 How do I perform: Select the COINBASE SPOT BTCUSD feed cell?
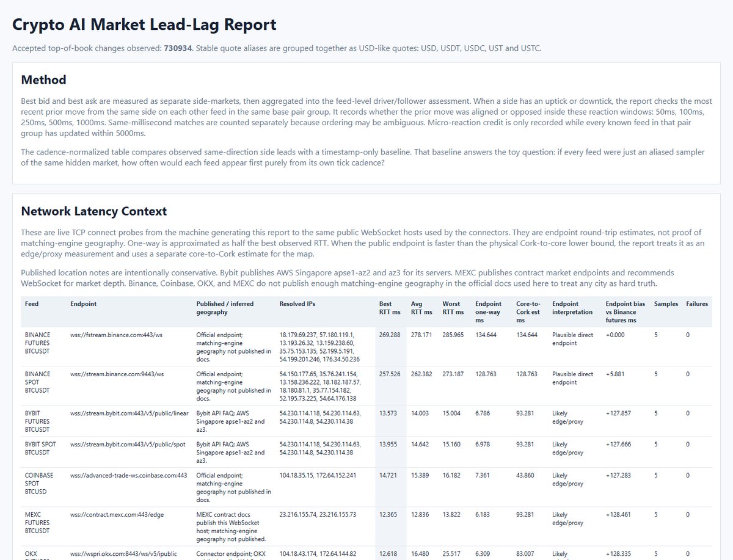click(x=39, y=483)
